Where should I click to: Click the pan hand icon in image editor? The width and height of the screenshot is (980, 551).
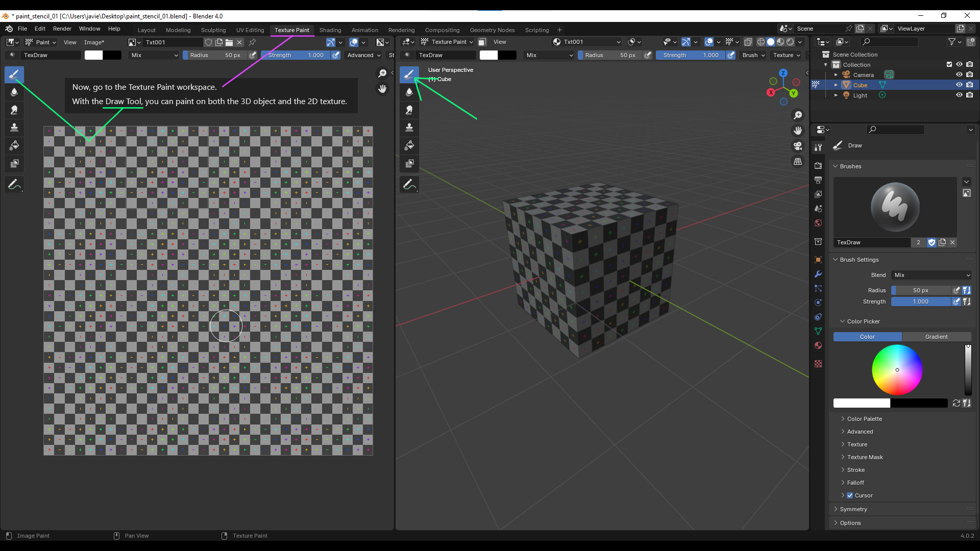382,89
